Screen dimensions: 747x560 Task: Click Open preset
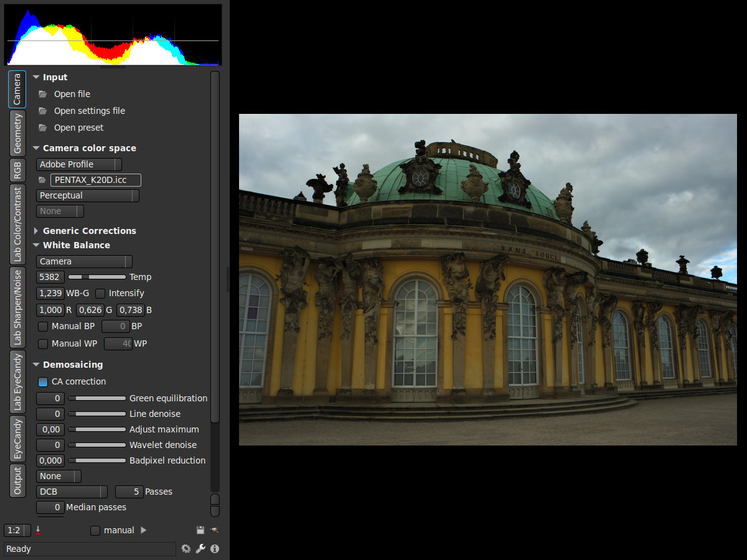pos(78,128)
